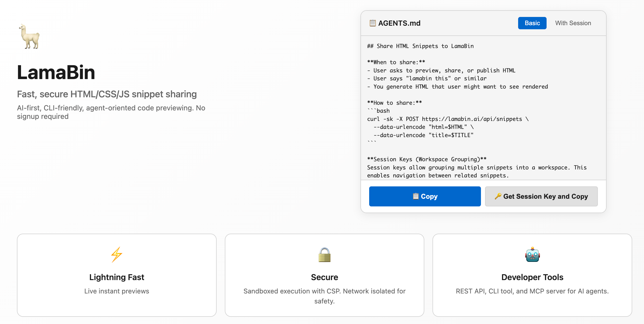Click Get Session Key and Copy
The width and height of the screenshot is (644, 324).
point(541,196)
